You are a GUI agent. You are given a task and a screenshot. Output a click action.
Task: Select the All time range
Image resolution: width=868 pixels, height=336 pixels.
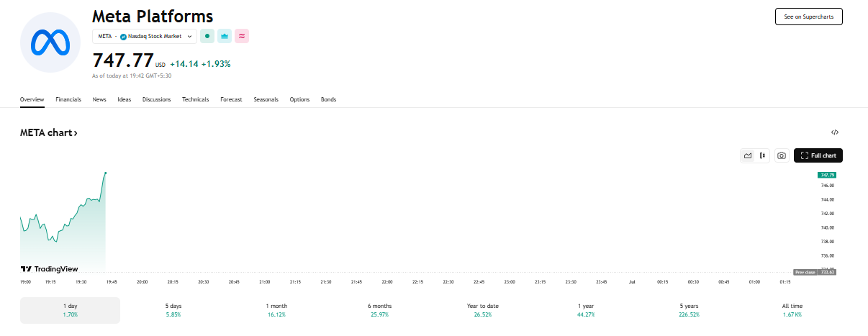tap(792, 310)
